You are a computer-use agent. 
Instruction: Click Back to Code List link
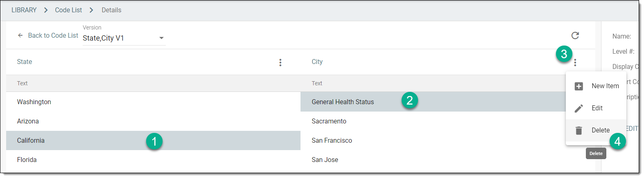click(53, 36)
